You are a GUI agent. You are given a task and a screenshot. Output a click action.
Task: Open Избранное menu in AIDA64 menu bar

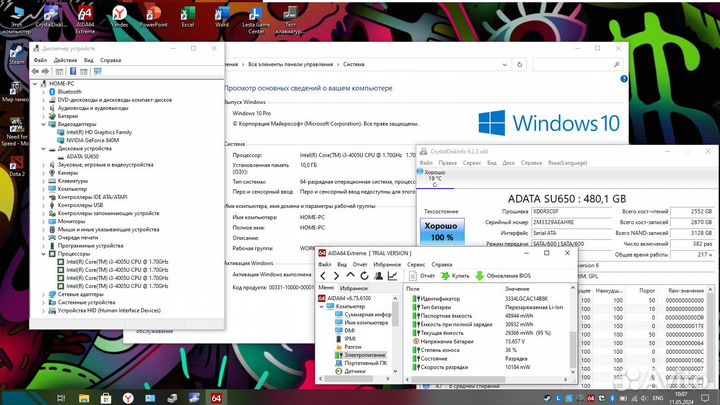[x=387, y=264]
